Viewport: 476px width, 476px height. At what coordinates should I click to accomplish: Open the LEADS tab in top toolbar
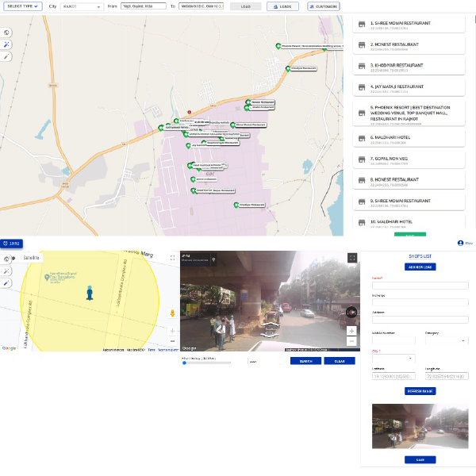[283, 6]
